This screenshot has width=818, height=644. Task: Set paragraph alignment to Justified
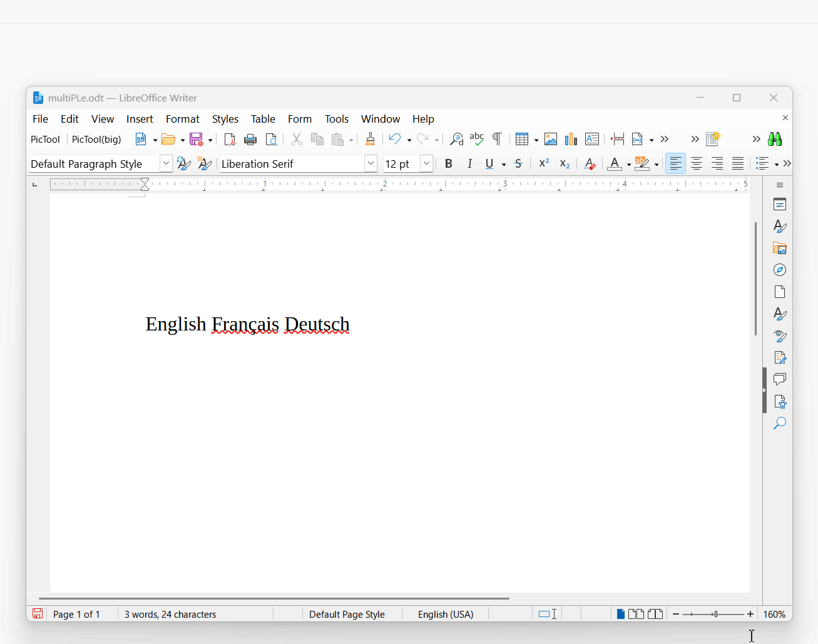click(x=738, y=163)
